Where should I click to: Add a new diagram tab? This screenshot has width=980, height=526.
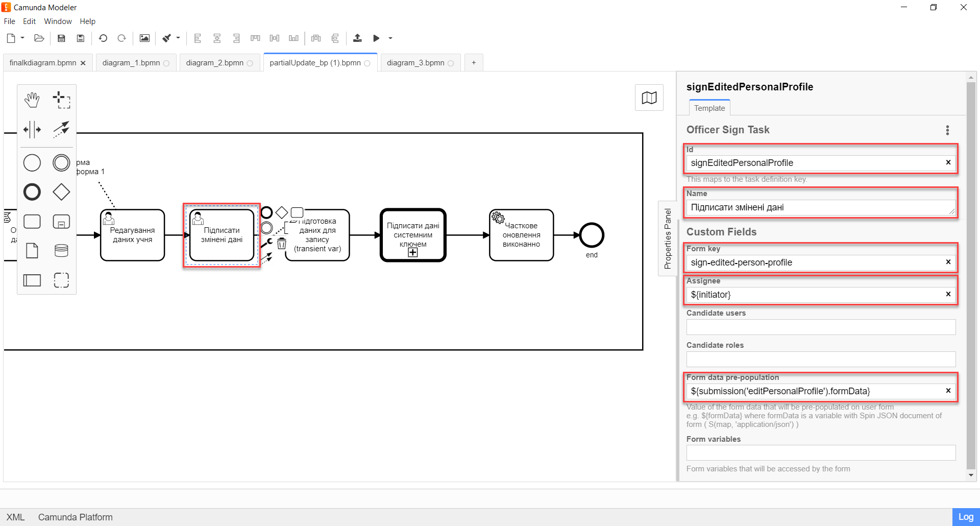pyautogui.click(x=474, y=63)
